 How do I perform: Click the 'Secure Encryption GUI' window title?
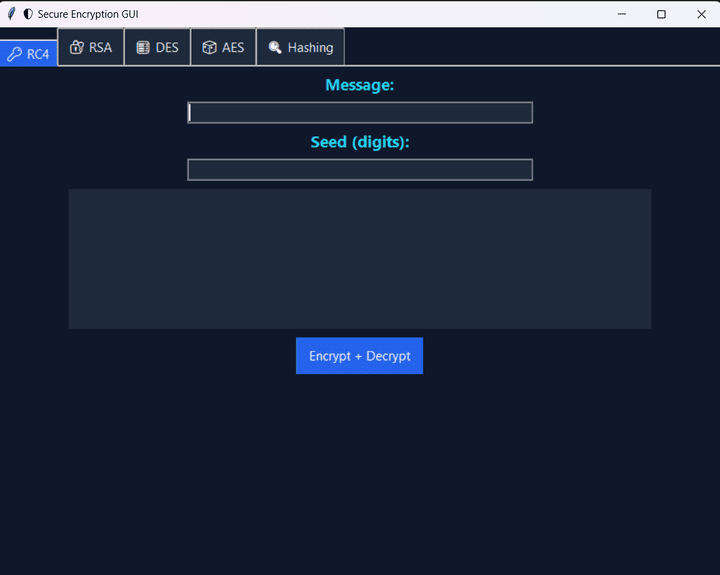(88, 14)
